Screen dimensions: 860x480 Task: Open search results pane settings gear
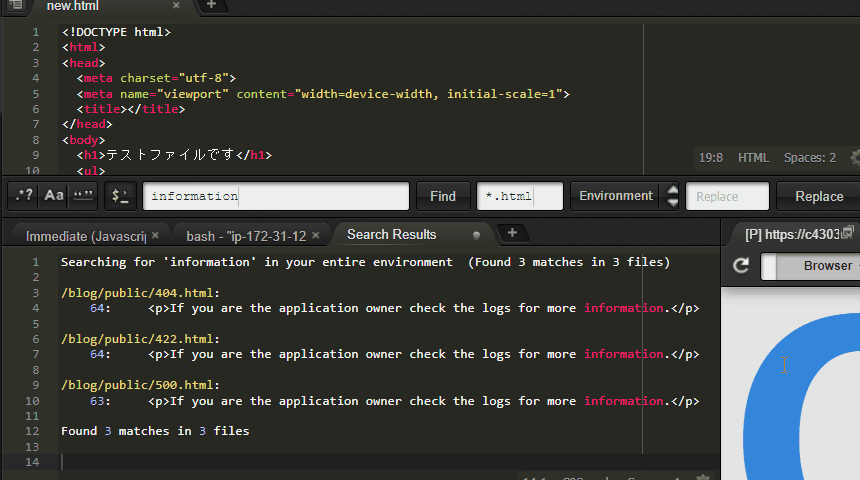[x=703, y=477]
